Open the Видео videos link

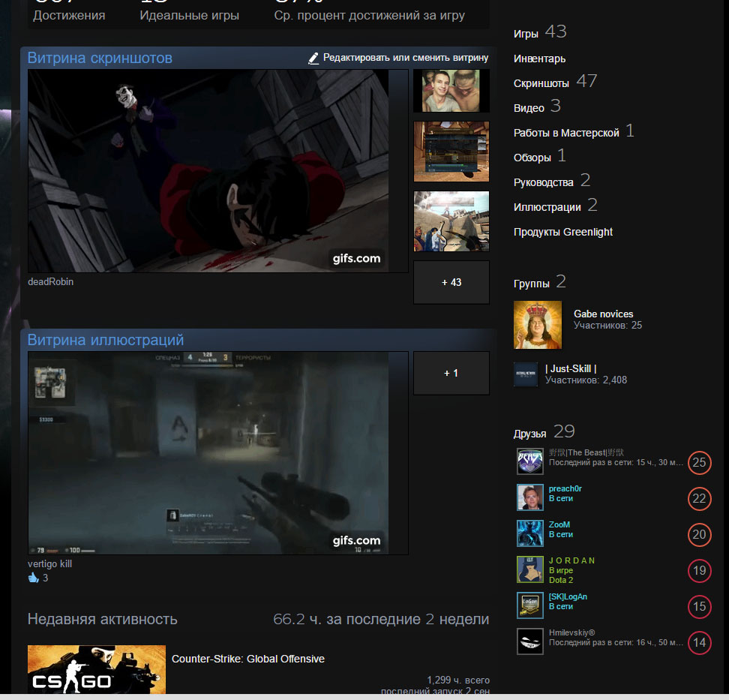coord(529,108)
